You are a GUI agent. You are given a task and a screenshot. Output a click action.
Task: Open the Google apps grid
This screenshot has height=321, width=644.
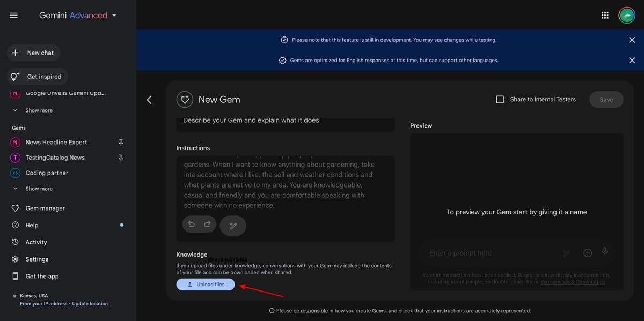point(605,15)
